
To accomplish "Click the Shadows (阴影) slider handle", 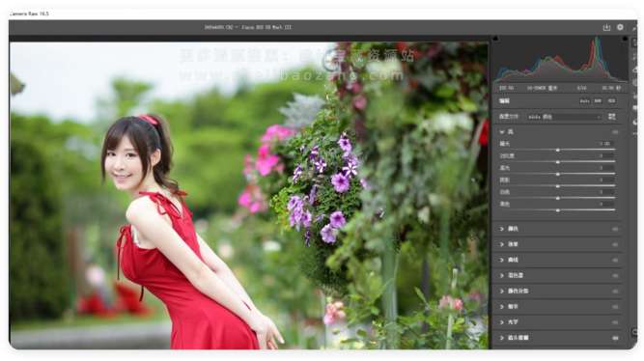I will point(558,186).
